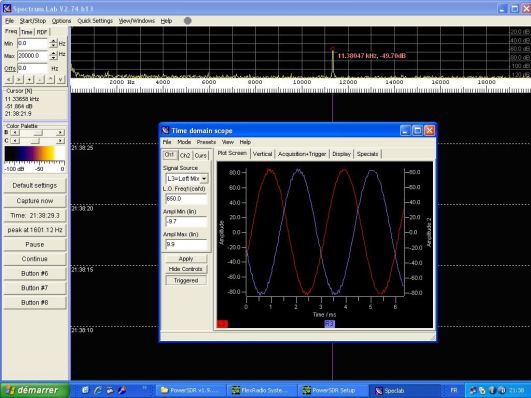531x398 pixels.
Task: Click the Ampl Min (lin) field
Action: click(186, 222)
